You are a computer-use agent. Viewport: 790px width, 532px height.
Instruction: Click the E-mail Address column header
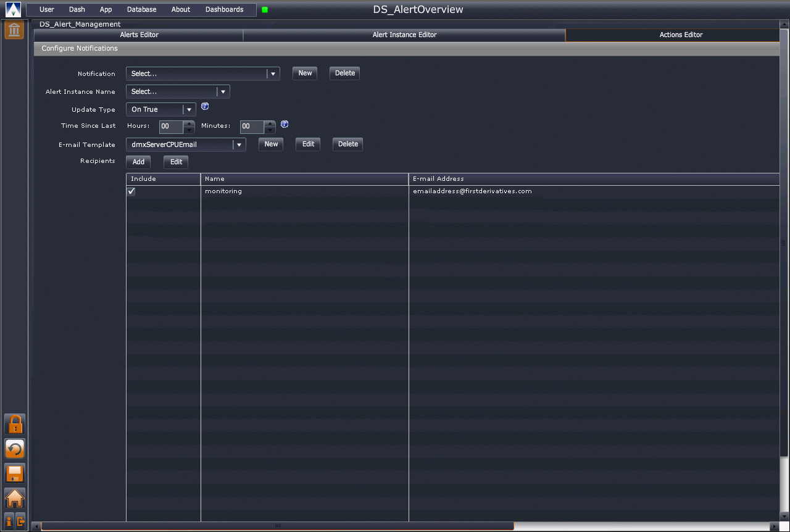coord(594,179)
